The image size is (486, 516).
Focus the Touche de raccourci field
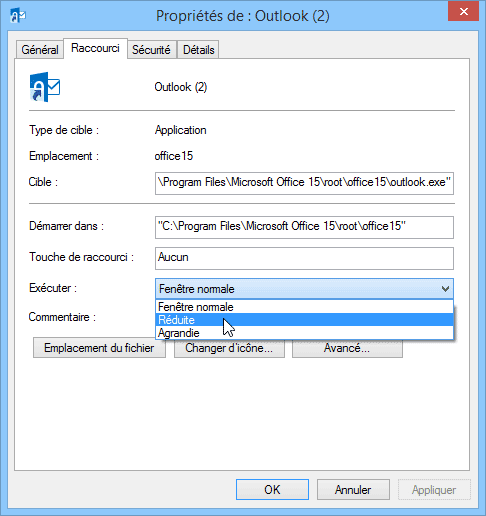tap(304, 258)
